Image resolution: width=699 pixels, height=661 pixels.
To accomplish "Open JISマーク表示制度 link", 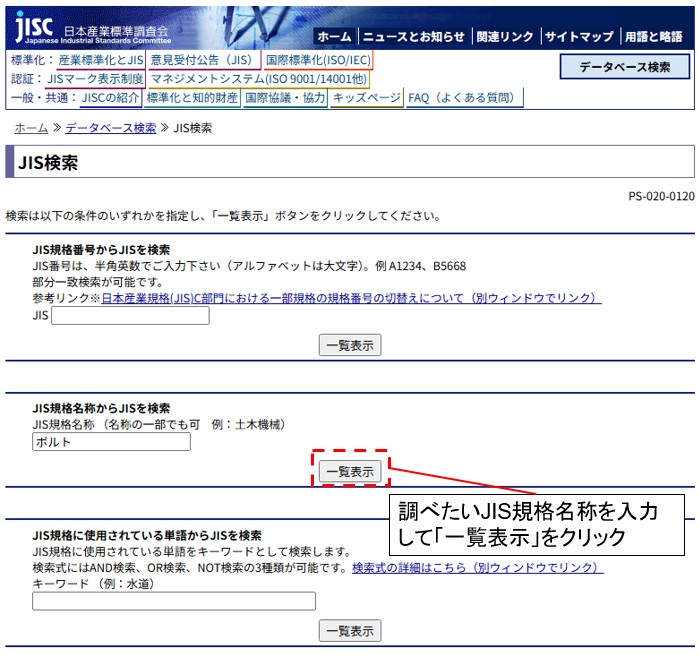I will click(x=96, y=79).
